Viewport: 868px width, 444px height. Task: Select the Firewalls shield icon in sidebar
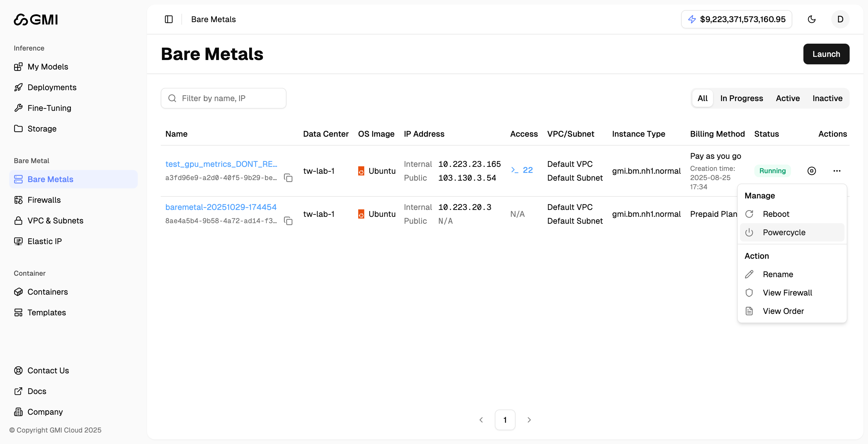(19, 200)
